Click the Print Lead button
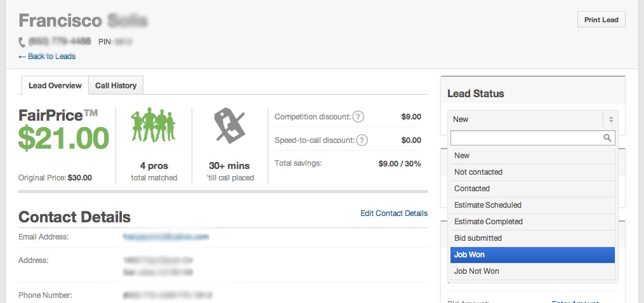 pos(601,20)
